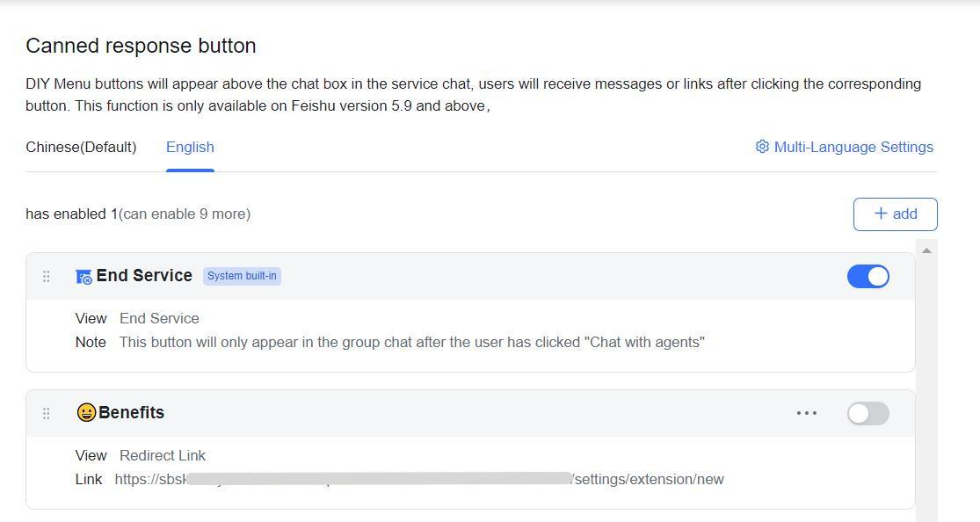980x522 pixels.
Task: Click the System built-in badge
Action: click(x=242, y=276)
